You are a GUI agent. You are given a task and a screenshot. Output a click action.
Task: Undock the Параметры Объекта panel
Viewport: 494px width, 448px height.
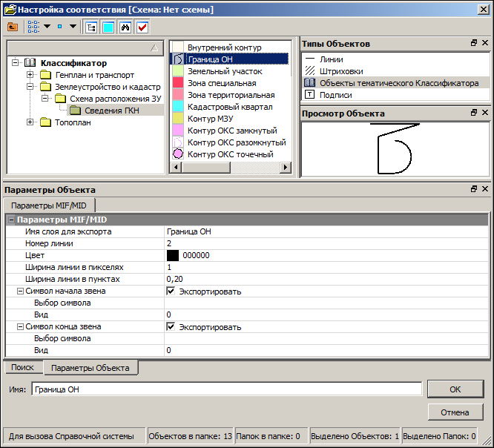click(474, 188)
